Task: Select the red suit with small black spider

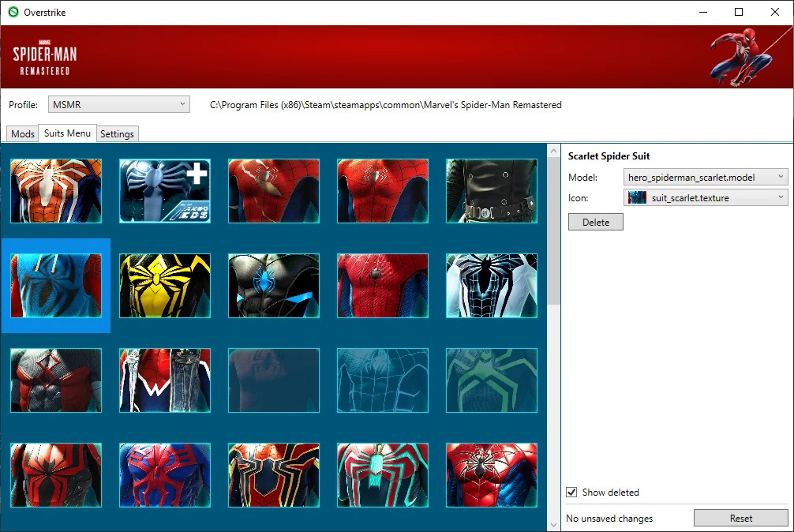Action: click(x=383, y=286)
